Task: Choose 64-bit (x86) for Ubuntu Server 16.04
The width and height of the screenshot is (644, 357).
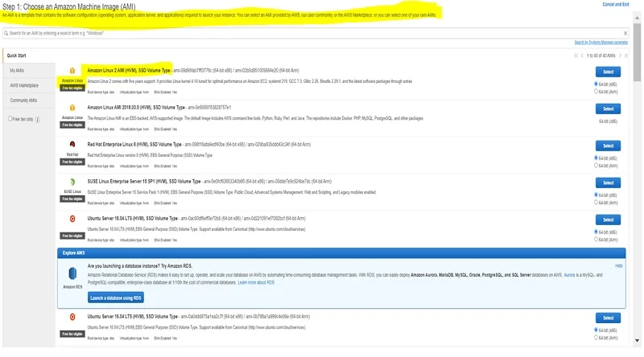Action: tap(596, 330)
